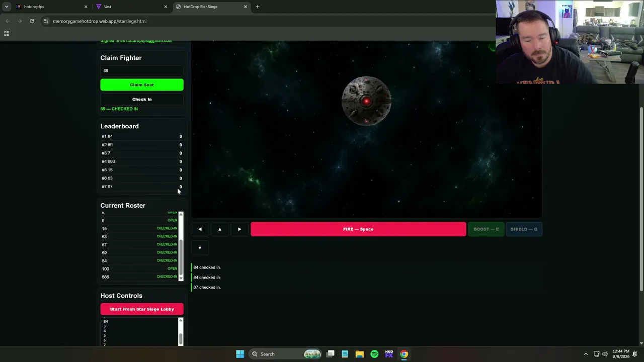Click roster row 100 marked OPEN
The image size is (644, 362).
pyautogui.click(x=139, y=269)
